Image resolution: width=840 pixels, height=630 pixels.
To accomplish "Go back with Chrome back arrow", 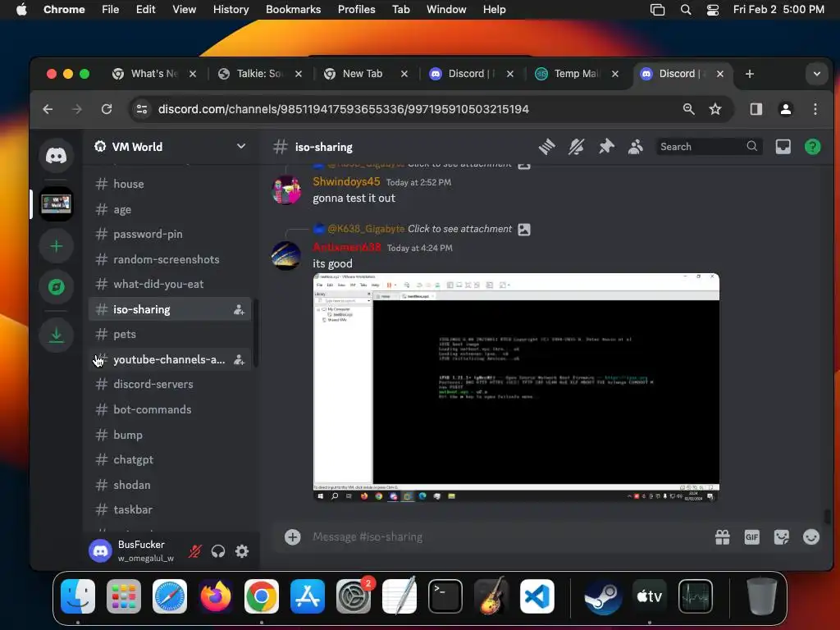I will click(48, 109).
